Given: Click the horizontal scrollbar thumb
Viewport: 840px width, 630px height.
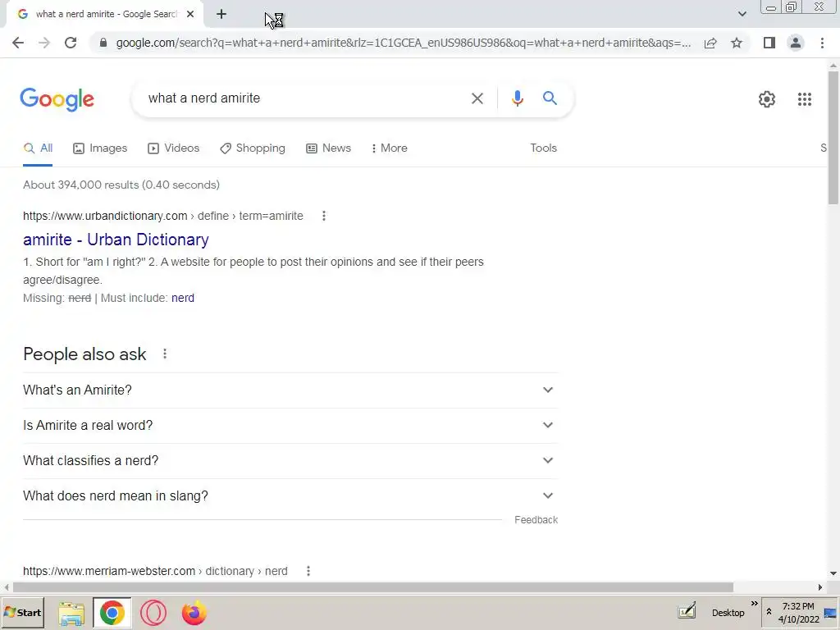Looking at the screenshot, I should pyautogui.click(x=373, y=587).
